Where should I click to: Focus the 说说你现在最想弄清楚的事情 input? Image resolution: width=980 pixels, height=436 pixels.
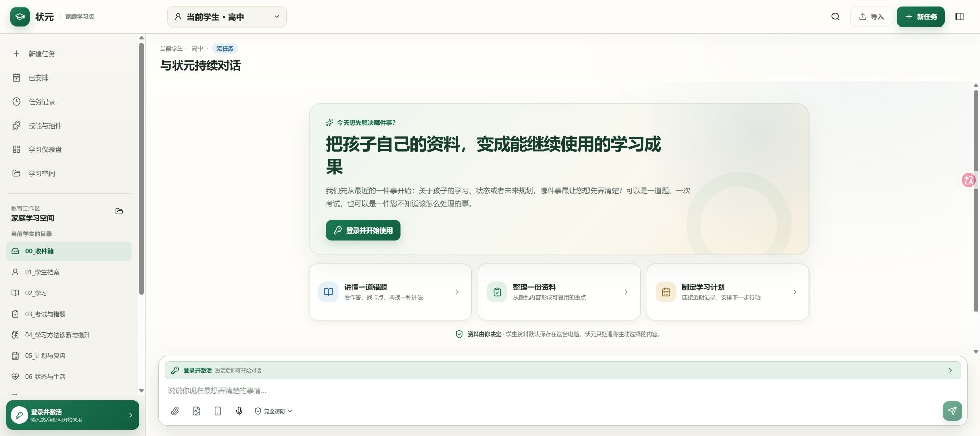pyautogui.click(x=562, y=391)
